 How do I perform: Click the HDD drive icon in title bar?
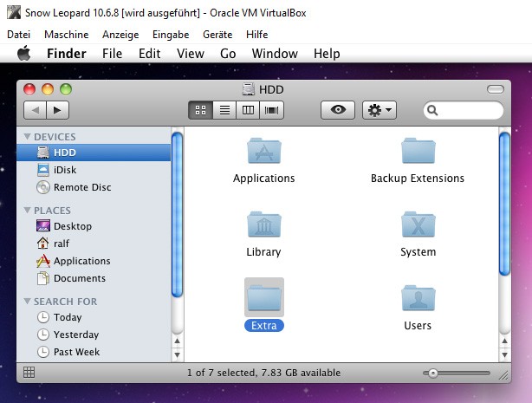click(x=249, y=89)
